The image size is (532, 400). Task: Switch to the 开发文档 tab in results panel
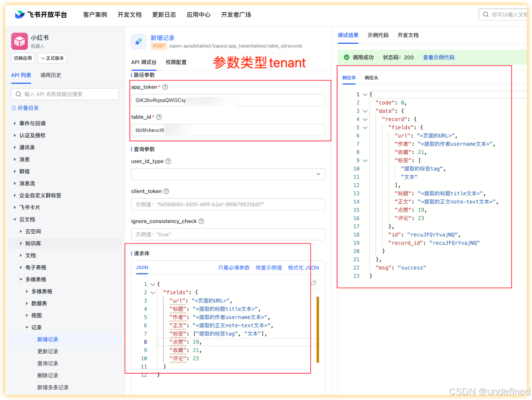[x=408, y=35]
